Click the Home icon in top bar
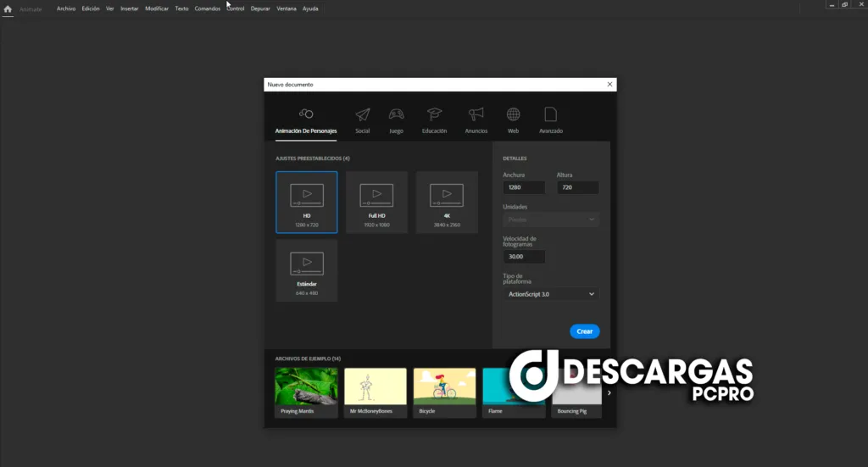 (8, 8)
